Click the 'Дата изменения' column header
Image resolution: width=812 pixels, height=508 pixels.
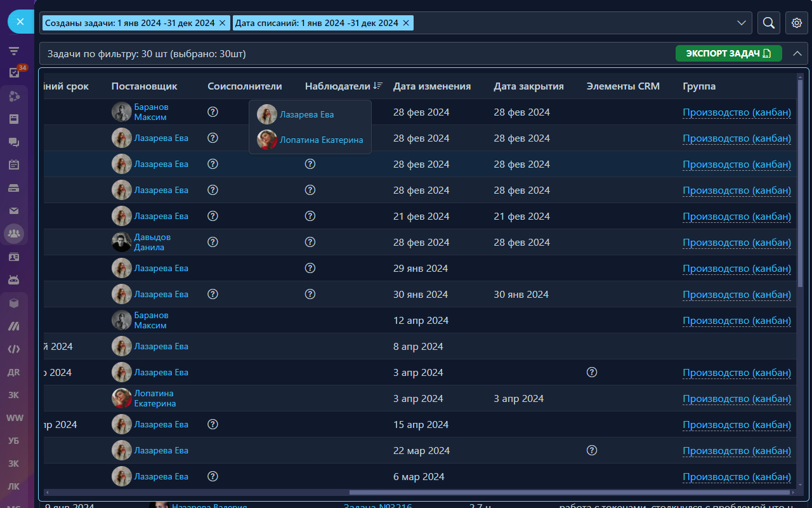tap(432, 86)
